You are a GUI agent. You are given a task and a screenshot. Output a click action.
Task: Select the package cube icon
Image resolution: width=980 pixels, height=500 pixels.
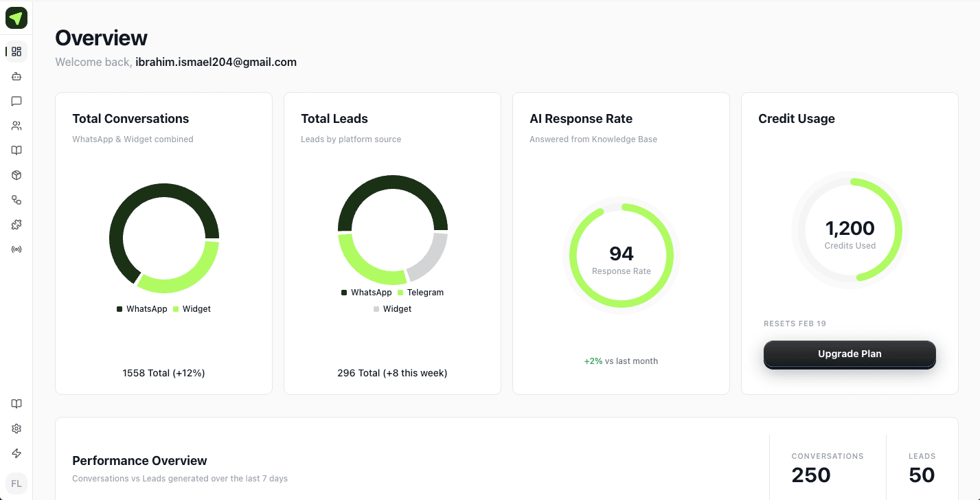pyautogui.click(x=16, y=175)
